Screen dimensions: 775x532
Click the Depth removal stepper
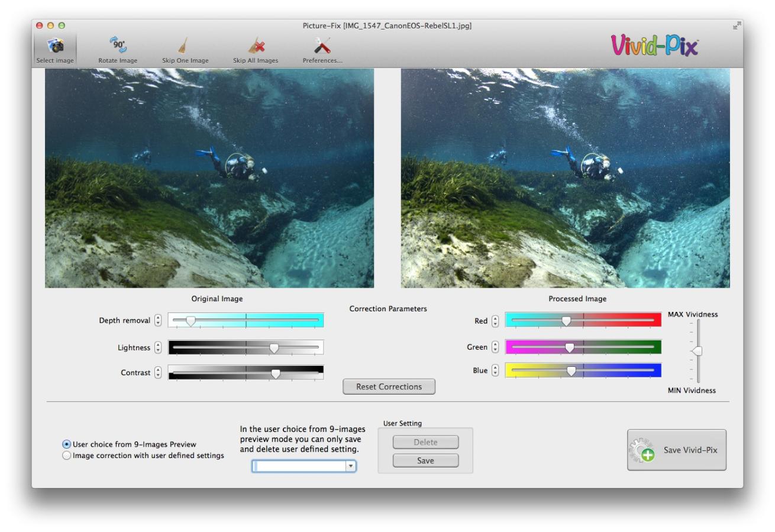point(157,320)
